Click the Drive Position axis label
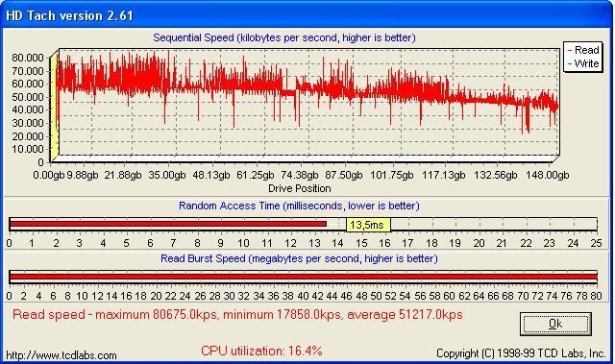Viewport: 615px width, 364px height. tap(299, 188)
